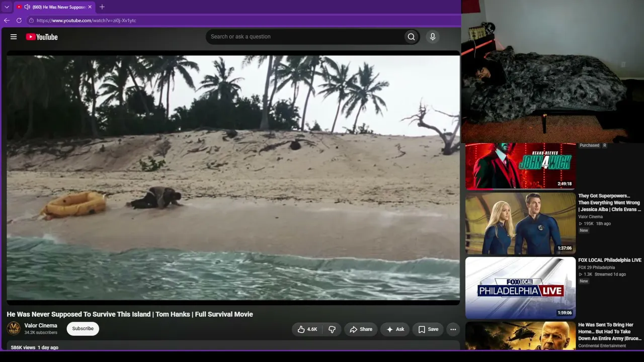Open more actions three-dot menu under the video
644x362 pixels.
[x=453, y=329]
